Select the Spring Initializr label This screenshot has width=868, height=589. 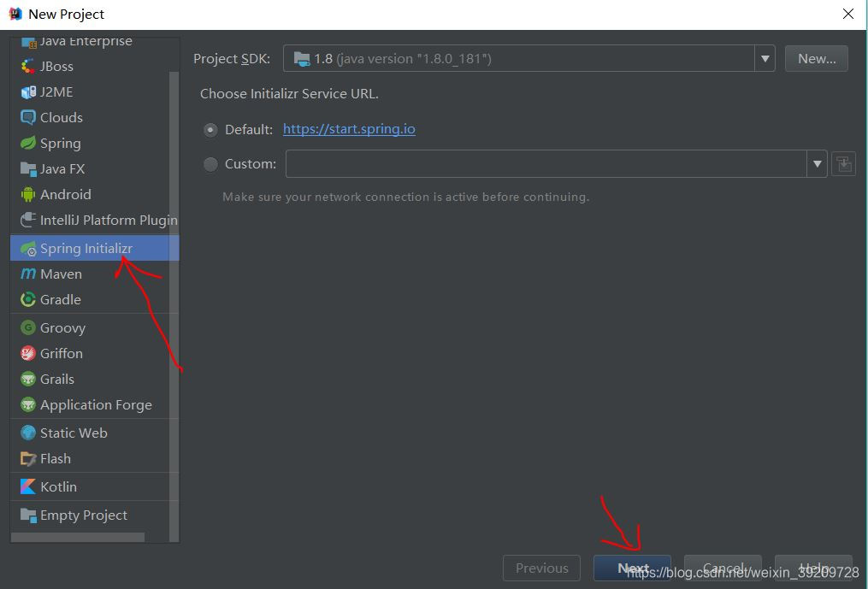point(86,249)
